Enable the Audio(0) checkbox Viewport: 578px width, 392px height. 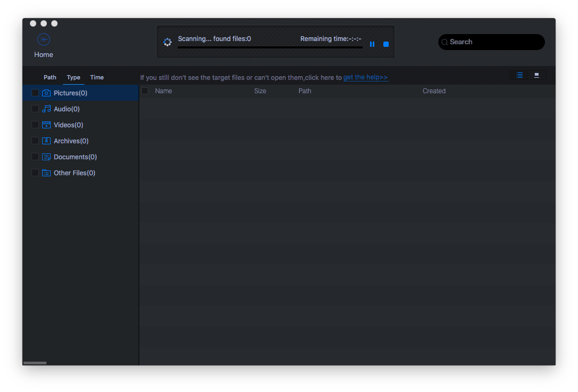pos(35,109)
